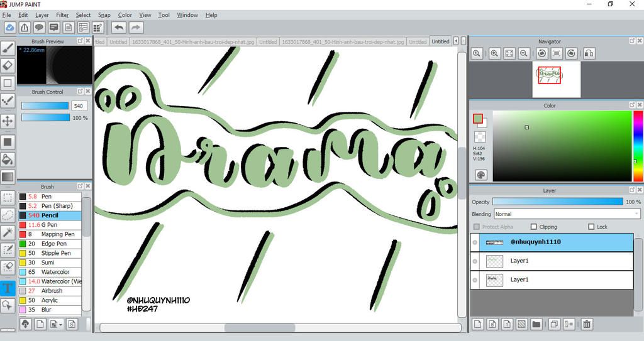The width and height of the screenshot is (644, 341).
Task: Undock the Navigator panel
Action: point(631,41)
